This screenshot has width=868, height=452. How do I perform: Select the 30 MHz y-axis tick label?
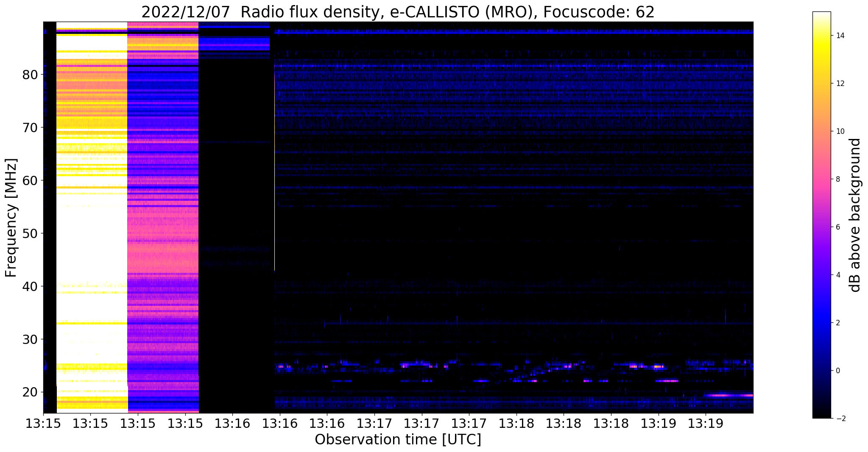[30, 340]
